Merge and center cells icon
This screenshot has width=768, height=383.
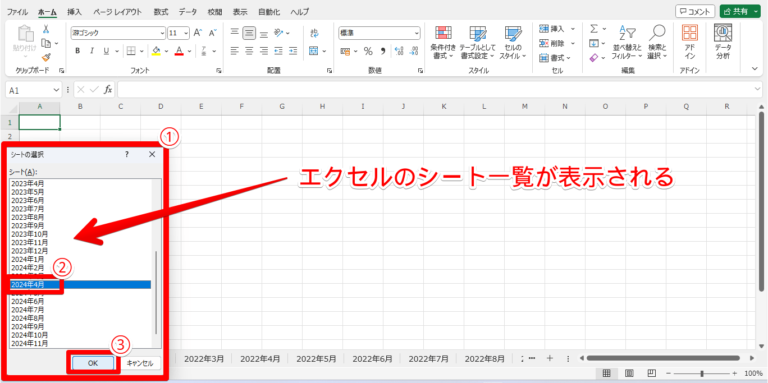pos(314,50)
